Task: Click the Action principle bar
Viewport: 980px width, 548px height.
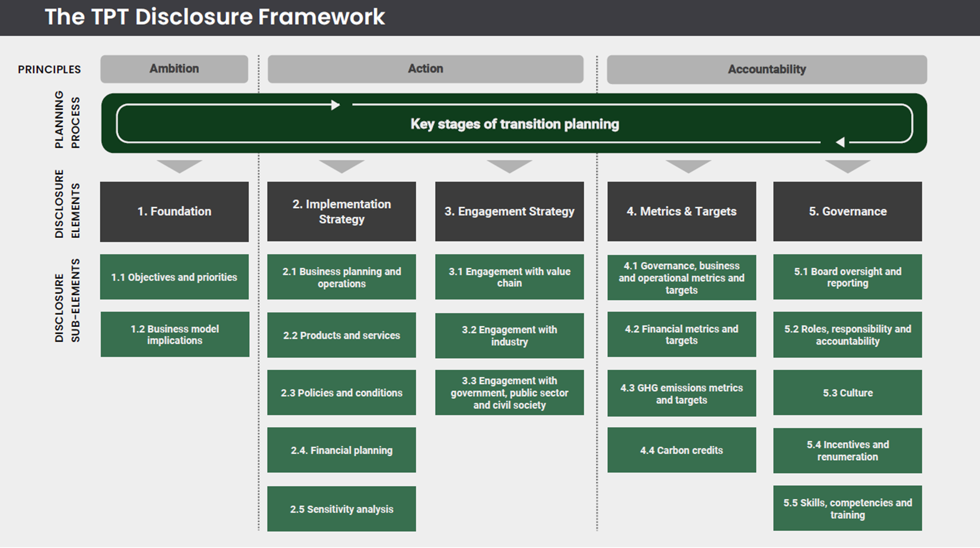Action: [425, 69]
